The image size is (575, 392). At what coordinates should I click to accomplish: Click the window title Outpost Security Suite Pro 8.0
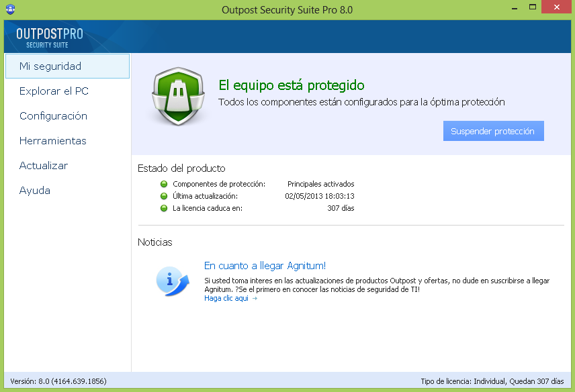[287, 10]
